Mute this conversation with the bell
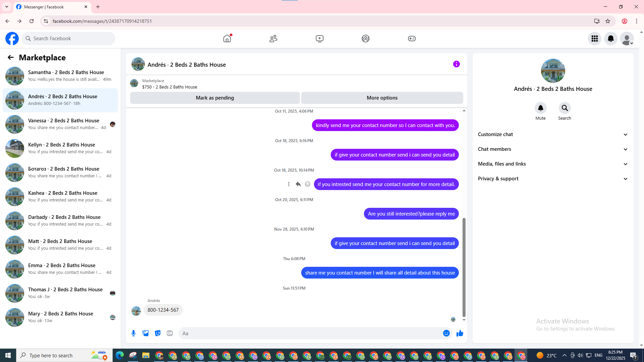The height and width of the screenshot is (362, 644). click(x=540, y=108)
